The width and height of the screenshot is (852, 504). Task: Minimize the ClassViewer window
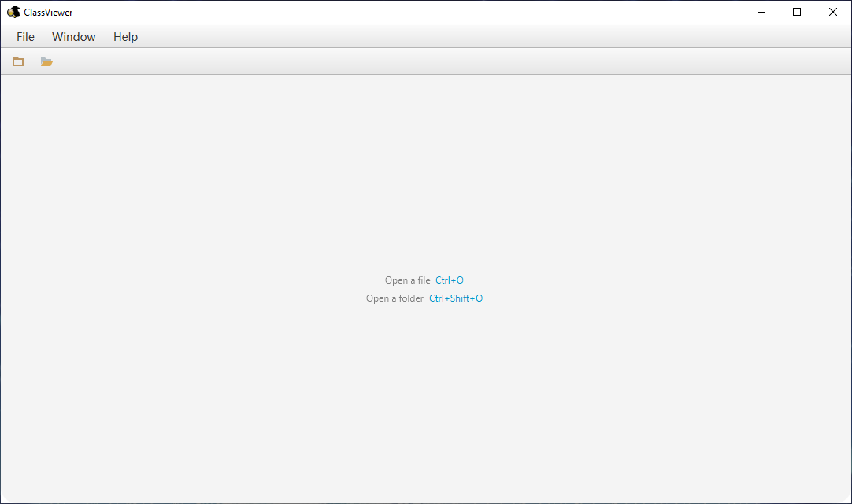(761, 12)
